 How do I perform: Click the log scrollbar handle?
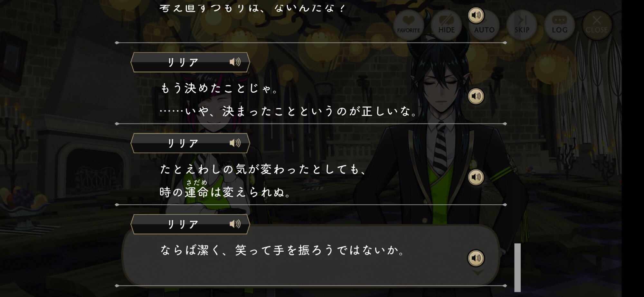[517, 267]
